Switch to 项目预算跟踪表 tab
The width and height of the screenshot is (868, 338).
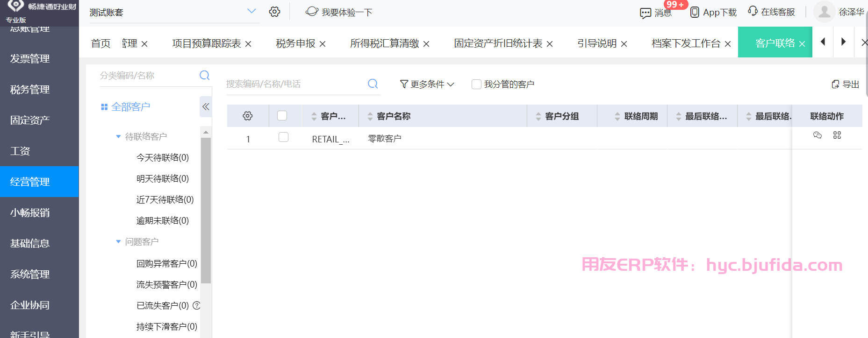click(207, 43)
